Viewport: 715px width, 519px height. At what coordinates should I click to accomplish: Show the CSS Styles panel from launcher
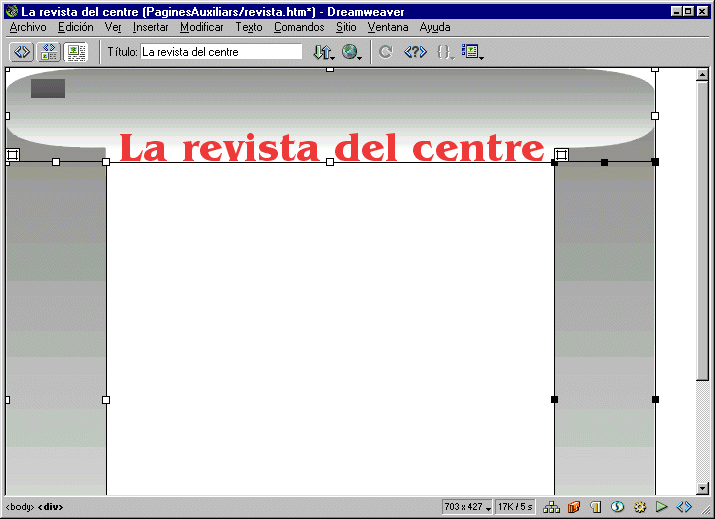point(617,507)
